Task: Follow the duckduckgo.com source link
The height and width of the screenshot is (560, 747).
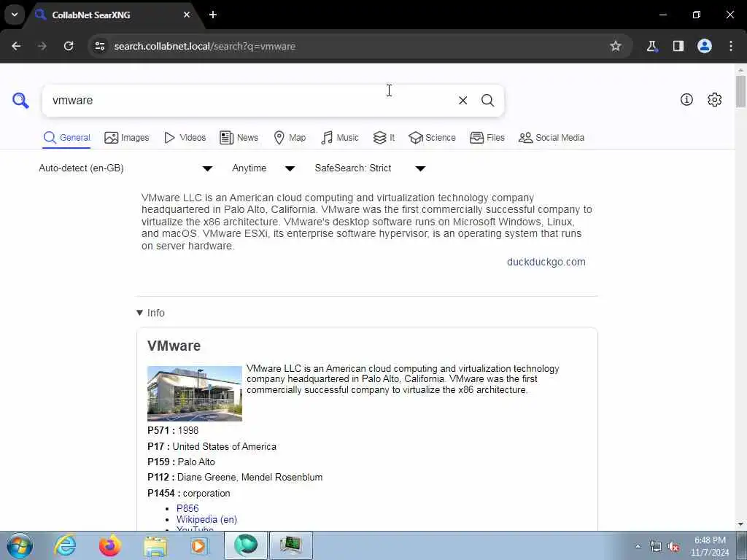Action: [x=546, y=262]
